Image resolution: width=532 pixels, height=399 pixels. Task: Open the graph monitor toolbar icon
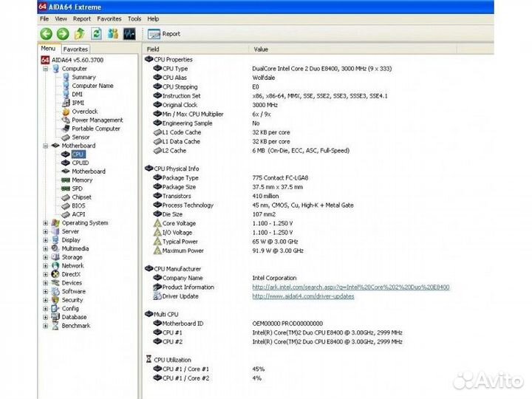coord(129,34)
